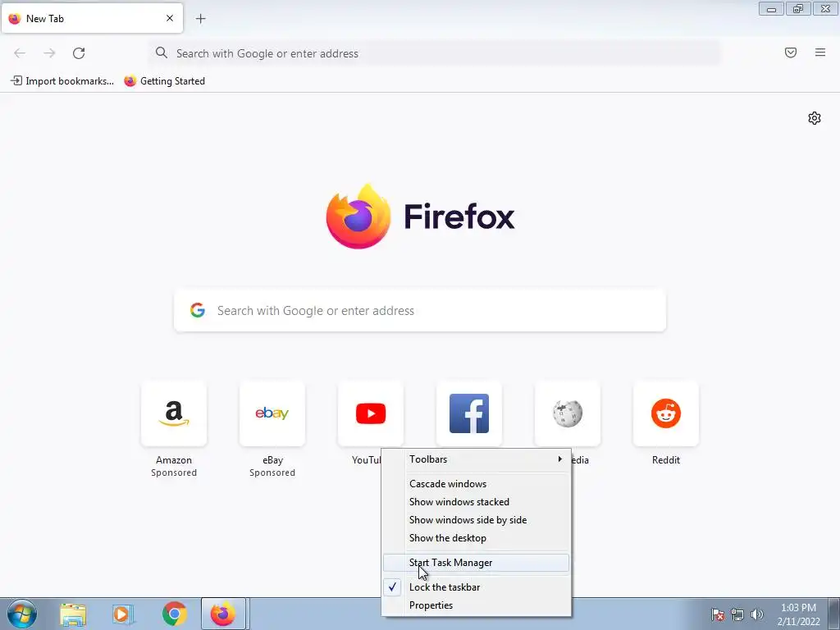Open the volume speaker tray icon
The image size is (840, 630).
(x=756, y=614)
